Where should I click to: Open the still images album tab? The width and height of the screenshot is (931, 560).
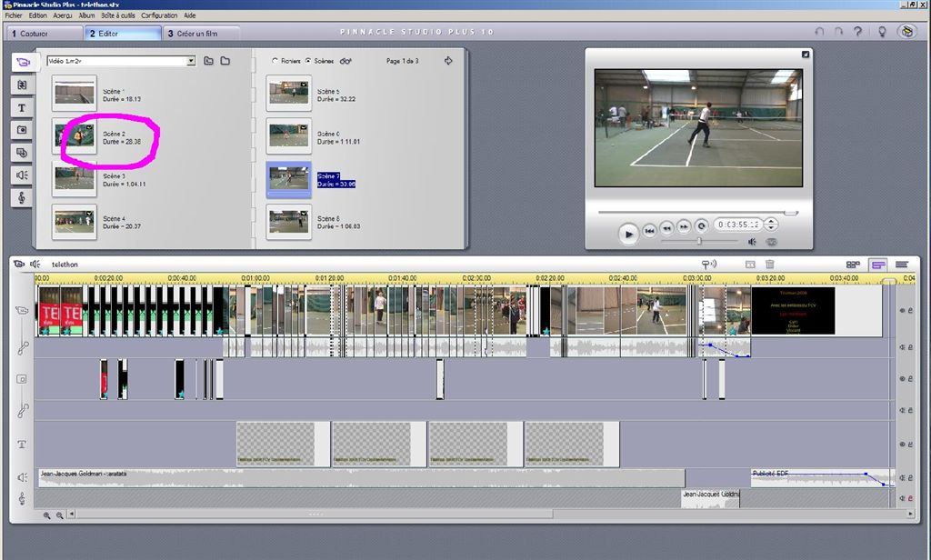[22, 130]
